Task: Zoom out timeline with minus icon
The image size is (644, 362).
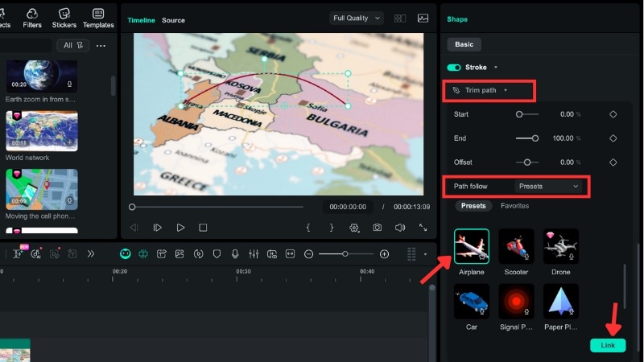Action: [308, 254]
